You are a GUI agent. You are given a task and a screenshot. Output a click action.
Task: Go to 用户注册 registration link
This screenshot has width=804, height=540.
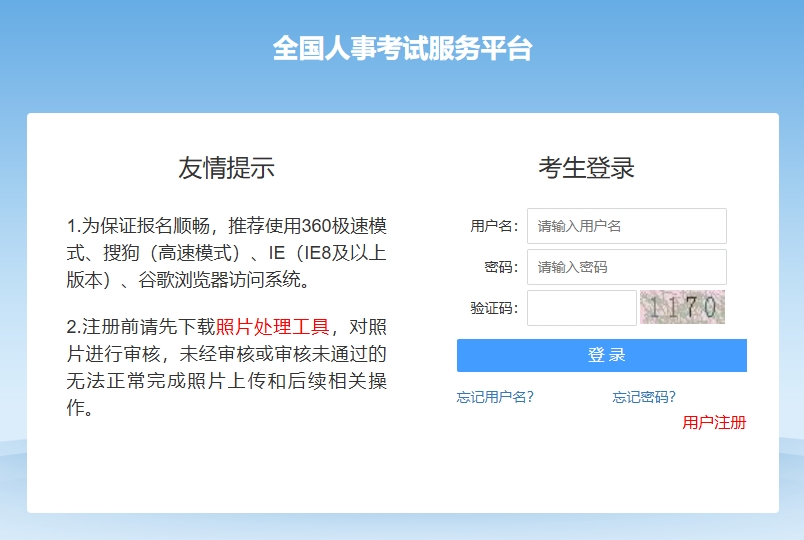(714, 422)
